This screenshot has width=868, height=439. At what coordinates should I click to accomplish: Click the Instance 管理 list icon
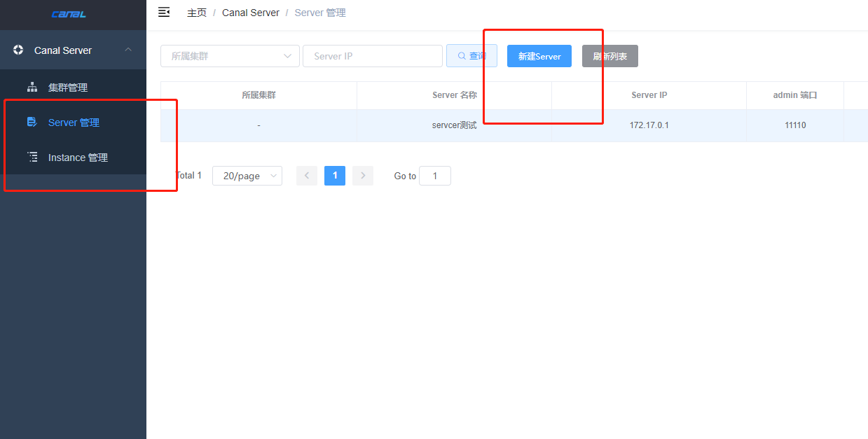point(32,157)
